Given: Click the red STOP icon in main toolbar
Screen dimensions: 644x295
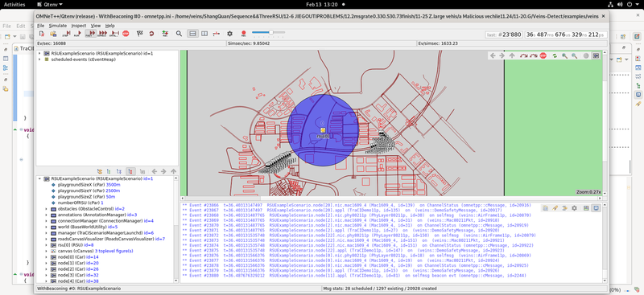Looking at the screenshot, I should click(126, 34).
